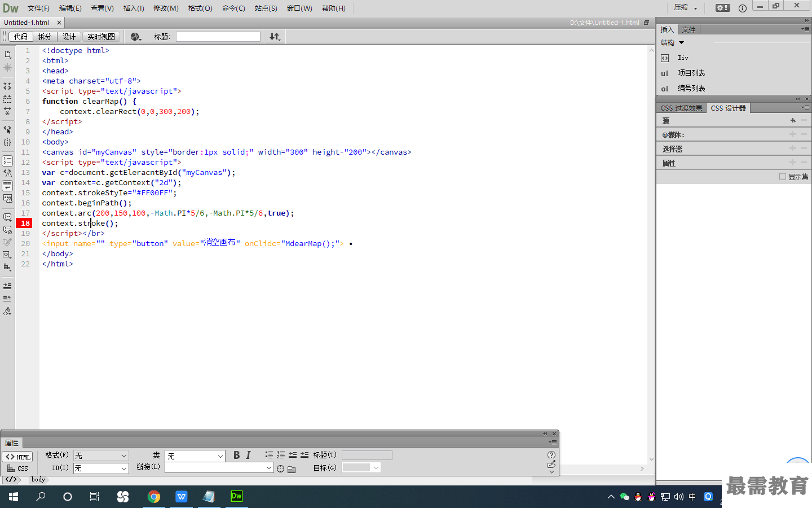The image size is (812, 508).
Task: Click the Properties panel help icon
Action: pyautogui.click(x=551, y=455)
